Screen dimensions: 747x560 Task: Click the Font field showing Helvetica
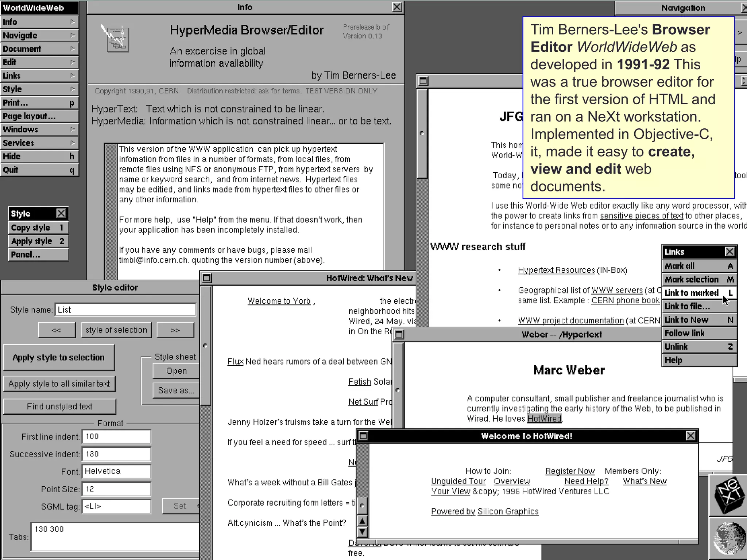point(116,471)
